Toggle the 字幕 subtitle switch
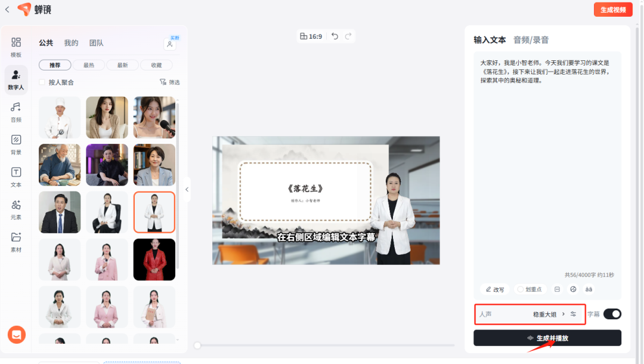Viewport: 644px width, 364px height. click(612, 313)
